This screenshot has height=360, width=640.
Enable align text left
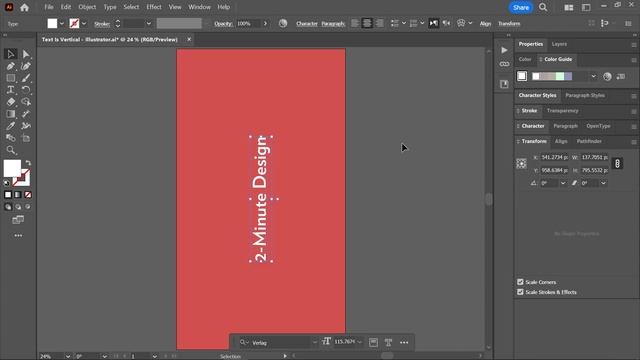[x=355, y=24]
